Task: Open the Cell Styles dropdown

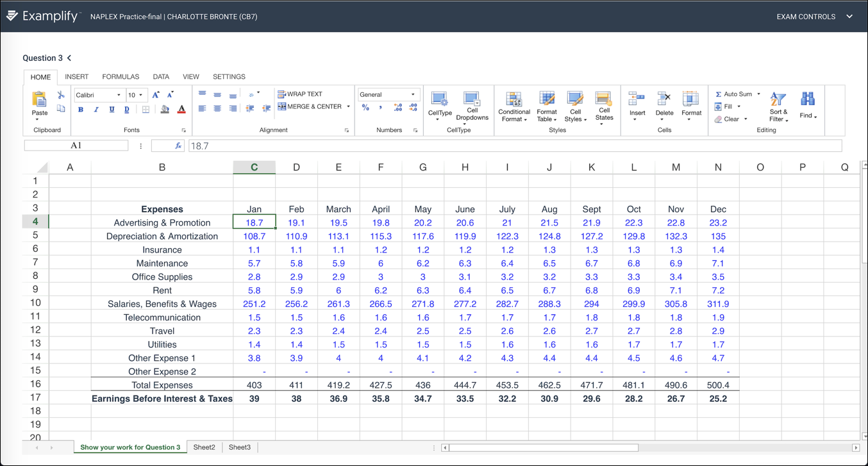Action: (575, 106)
